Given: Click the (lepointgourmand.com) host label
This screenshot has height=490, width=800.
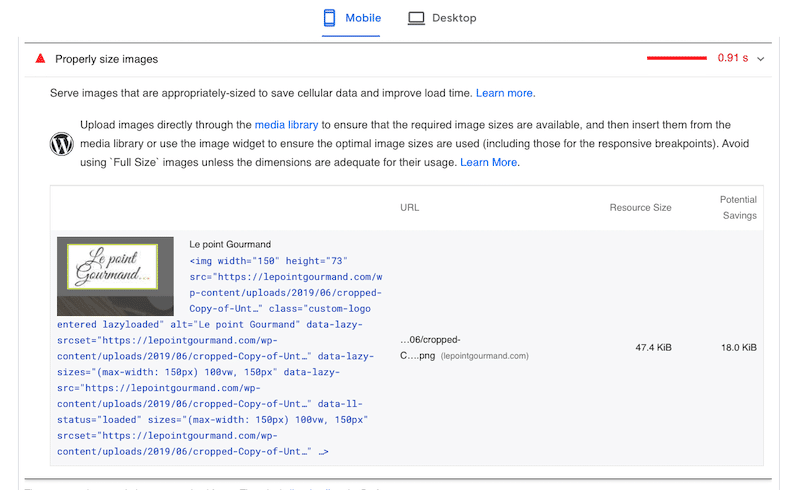Looking at the screenshot, I should [x=485, y=356].
